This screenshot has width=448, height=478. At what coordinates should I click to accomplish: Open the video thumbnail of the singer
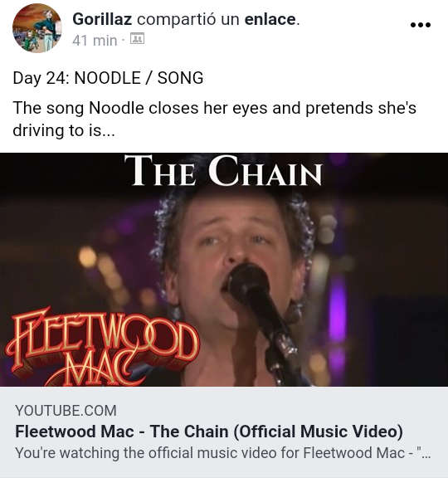(224, 270)
